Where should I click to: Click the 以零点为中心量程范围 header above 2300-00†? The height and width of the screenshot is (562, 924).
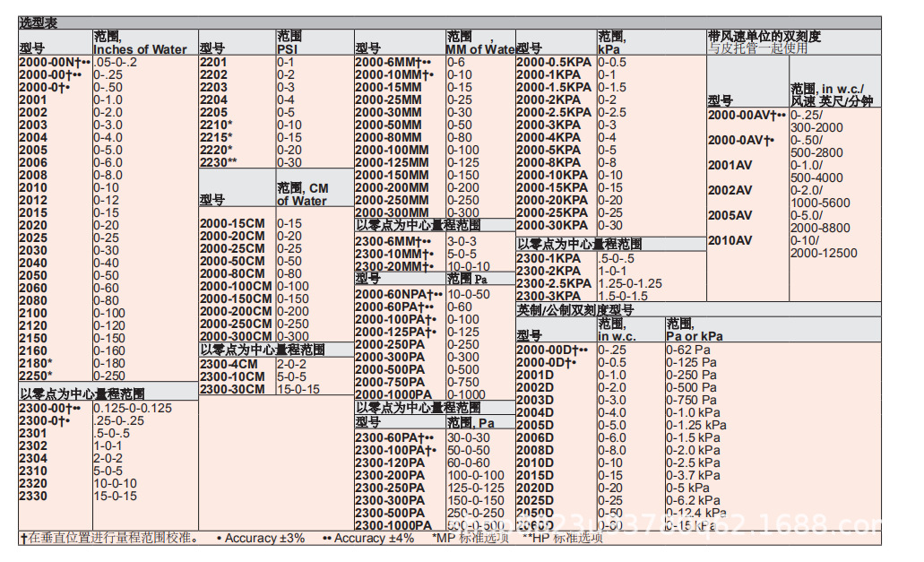tap(83, 392)
